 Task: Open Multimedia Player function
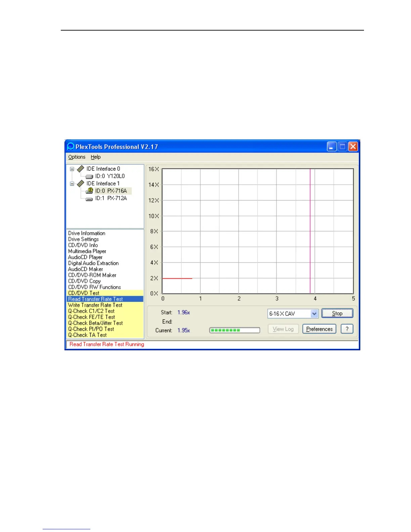(x=87, y=251)
